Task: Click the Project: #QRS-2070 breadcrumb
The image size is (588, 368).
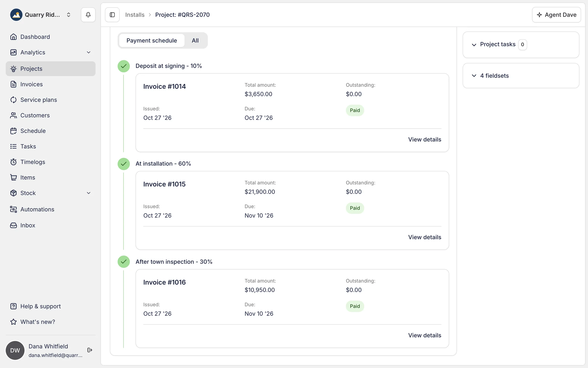Action: point(183,15)
